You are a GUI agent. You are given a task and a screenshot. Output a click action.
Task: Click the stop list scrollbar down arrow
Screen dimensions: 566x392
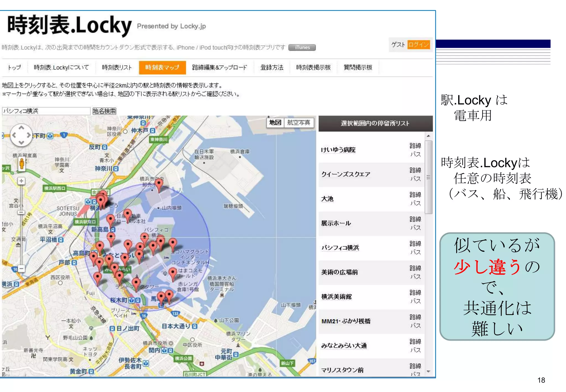(428, 372)
